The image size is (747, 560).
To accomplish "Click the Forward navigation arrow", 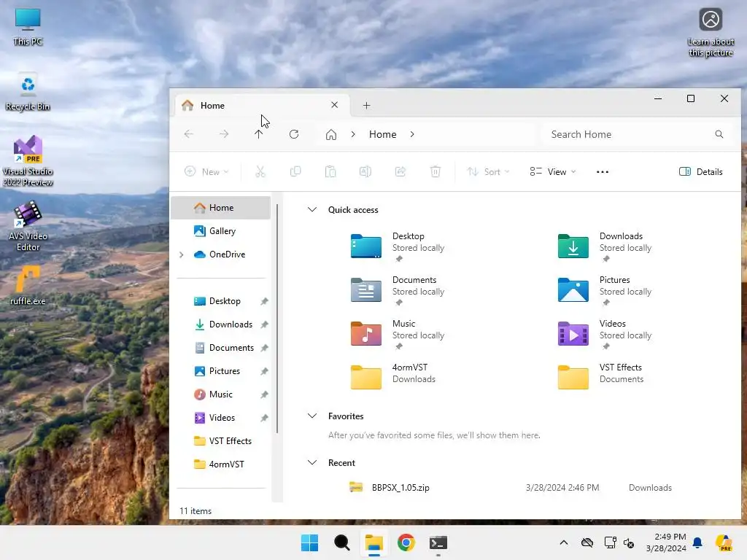I will [x=224, y=134].
